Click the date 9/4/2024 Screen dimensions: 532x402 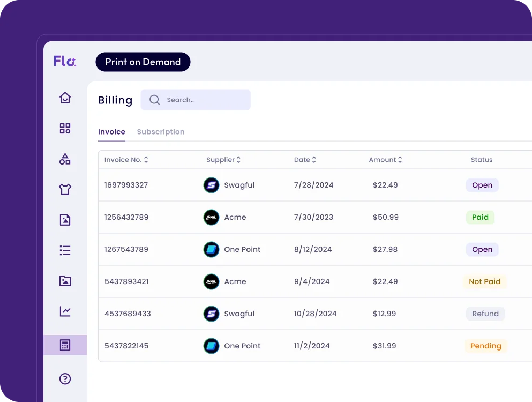coord(312,281)
